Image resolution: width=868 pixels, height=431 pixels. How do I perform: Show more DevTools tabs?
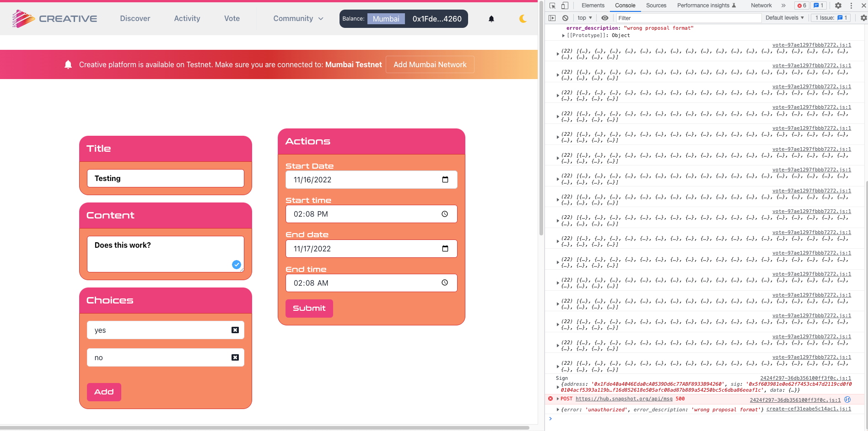tap(783, 5)
